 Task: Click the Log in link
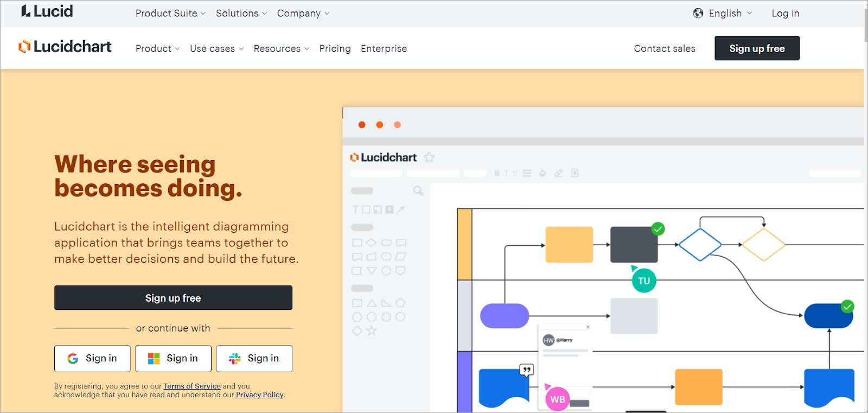pyautogui.click(x=786, y=13)
